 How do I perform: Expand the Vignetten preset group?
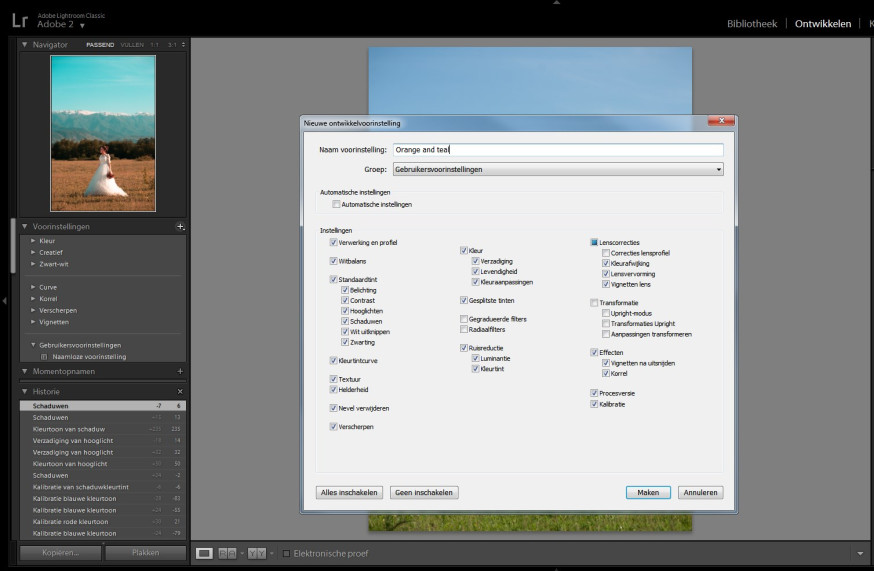[33, 322]
